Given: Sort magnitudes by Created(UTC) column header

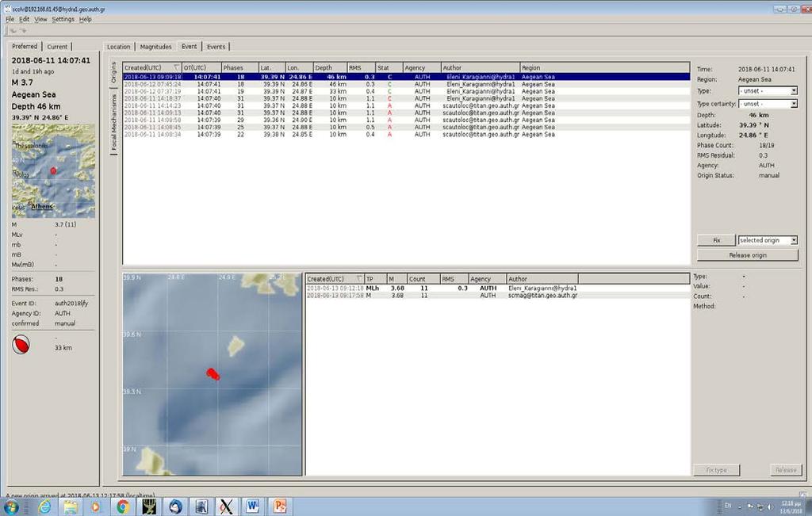Looking at the screenshot, I should click(x=335, y=279).
